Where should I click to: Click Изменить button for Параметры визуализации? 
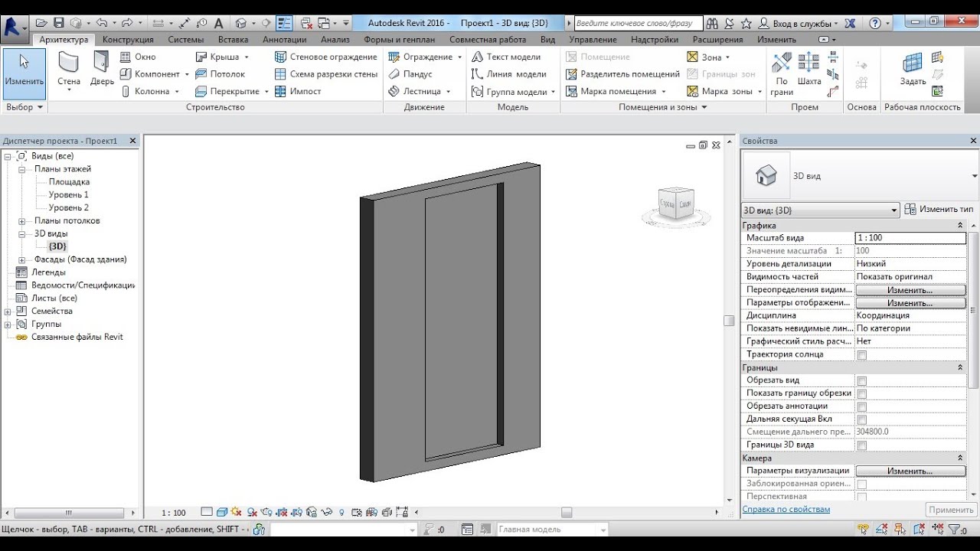click(910, 471)
